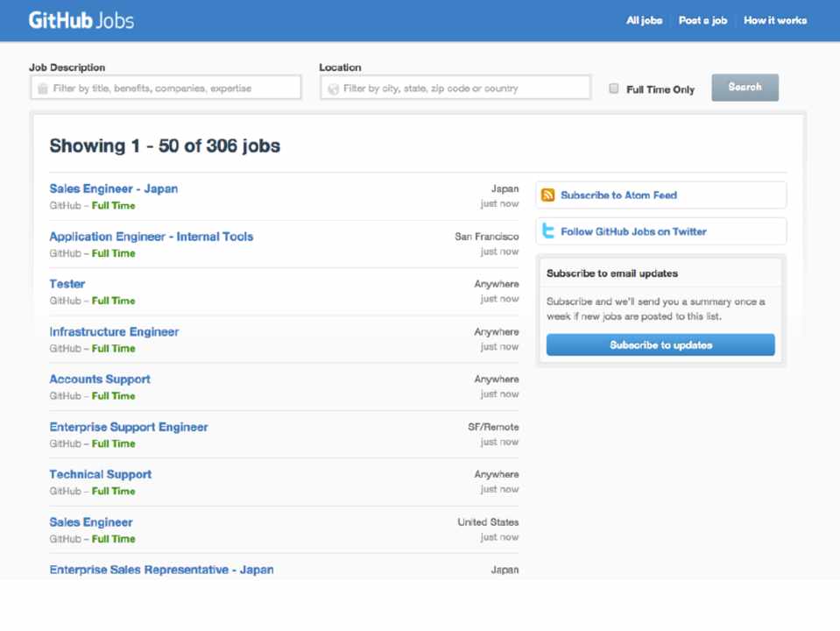This screenshot has height=631, width=840.
Task: Open the Infrastructure Engineer listing
Action: point(114,332)
